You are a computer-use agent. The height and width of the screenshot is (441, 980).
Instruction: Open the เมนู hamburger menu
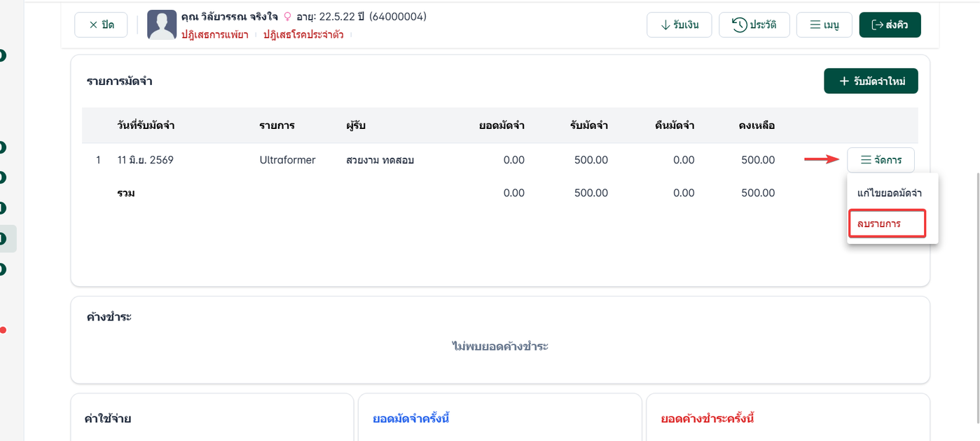click(824, 25)
